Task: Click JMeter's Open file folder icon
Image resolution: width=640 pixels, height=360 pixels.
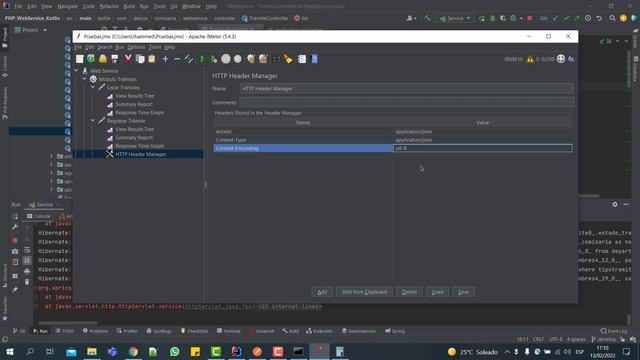Action: (103, 59)
